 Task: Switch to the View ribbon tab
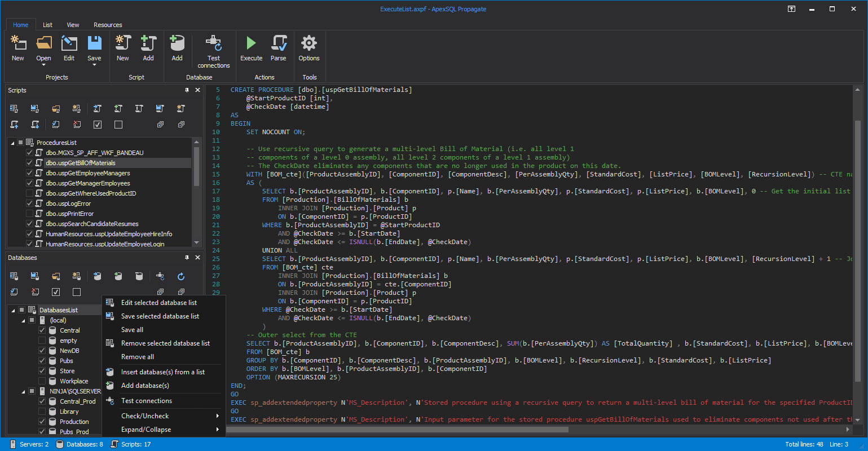[73, 25]
